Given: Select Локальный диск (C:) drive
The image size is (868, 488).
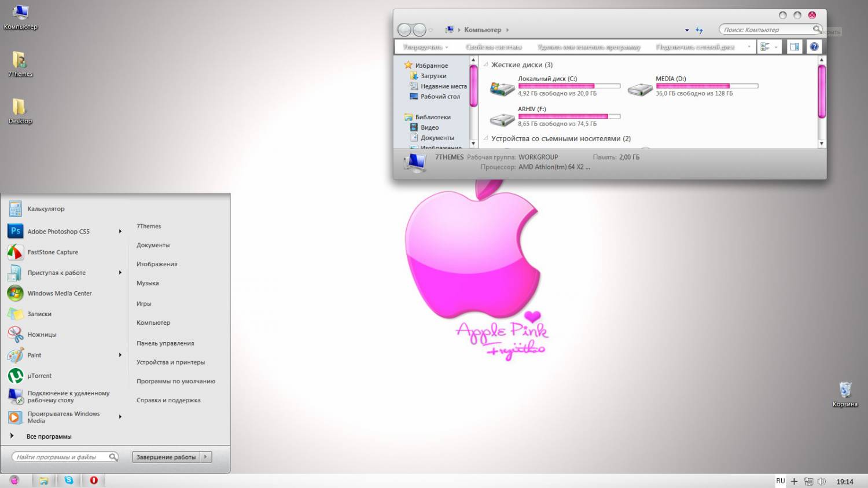Looking at the screenshot, I should tap(555, 86).
